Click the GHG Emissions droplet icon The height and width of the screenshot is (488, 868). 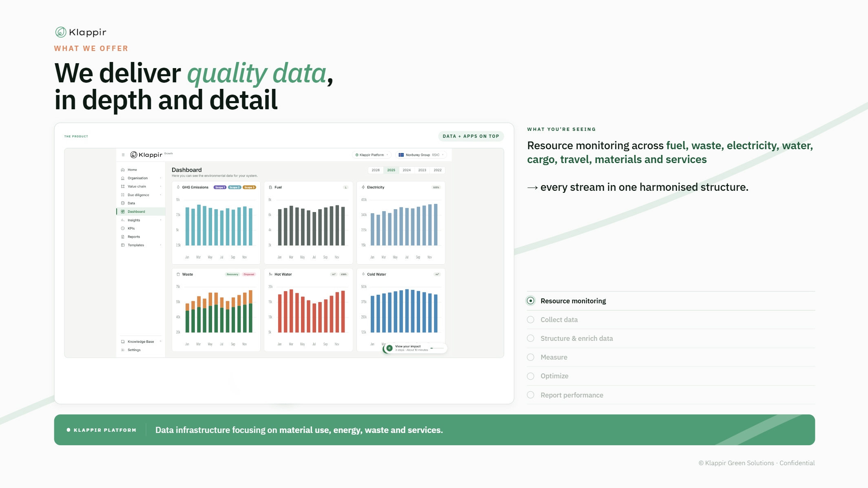[x=178, y=187]
